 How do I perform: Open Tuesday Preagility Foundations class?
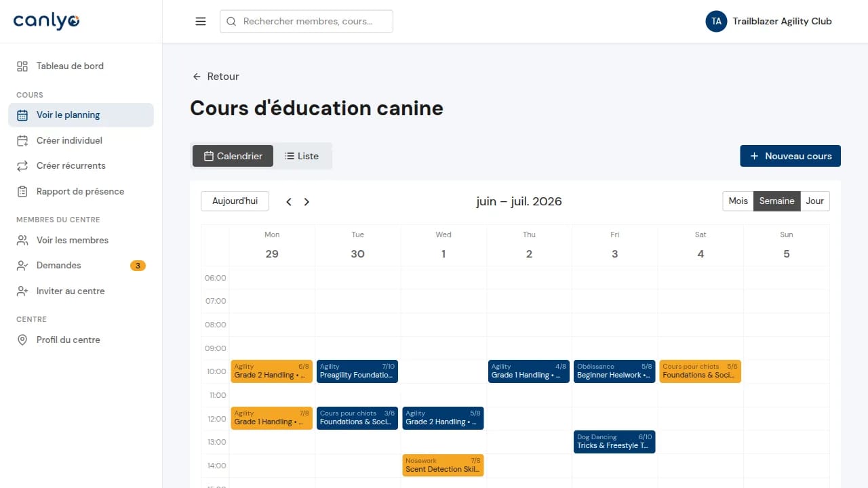tap(357, 371)
